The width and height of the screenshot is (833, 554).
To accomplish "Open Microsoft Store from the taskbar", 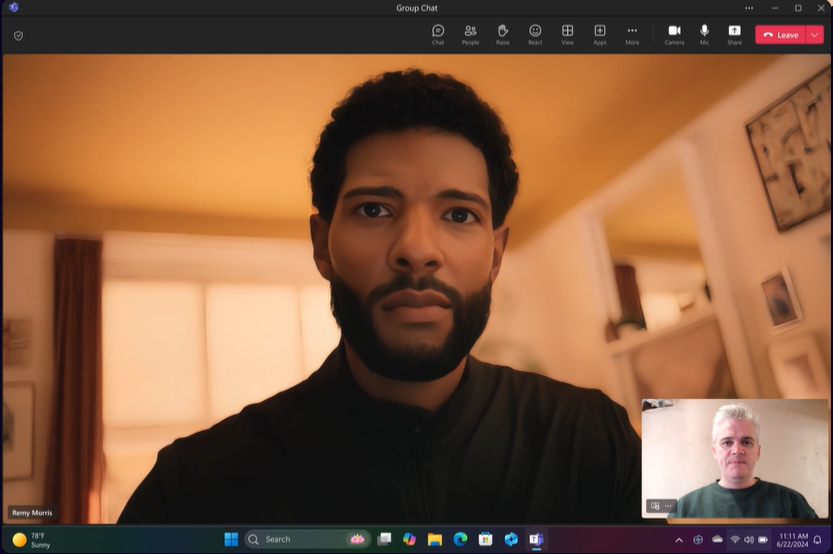I will (x=486, y=540).
